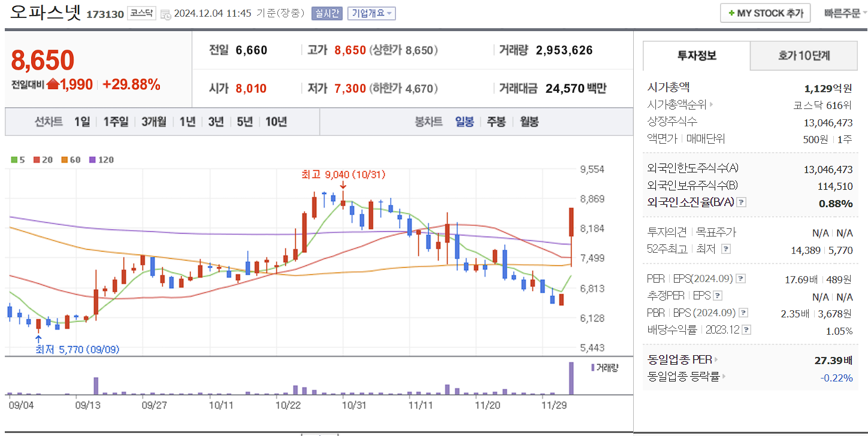
Task: Toggle the 5-day moving average legend
Action: point(13,161)
